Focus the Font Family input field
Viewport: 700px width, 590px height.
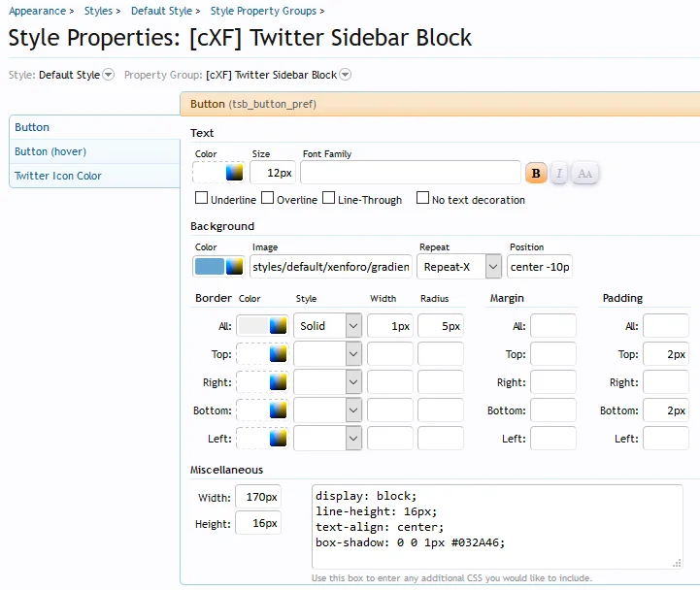coord(411,173)
